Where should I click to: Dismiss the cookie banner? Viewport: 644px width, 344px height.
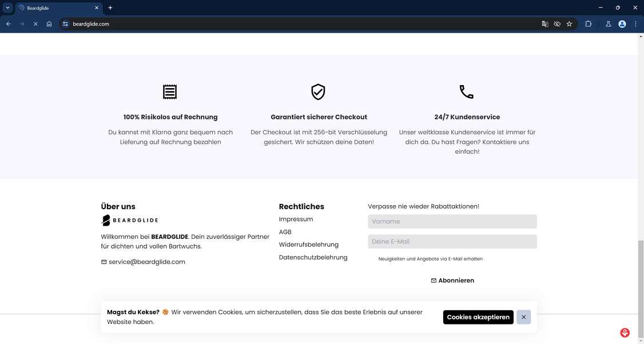click(x=523, y=317)
